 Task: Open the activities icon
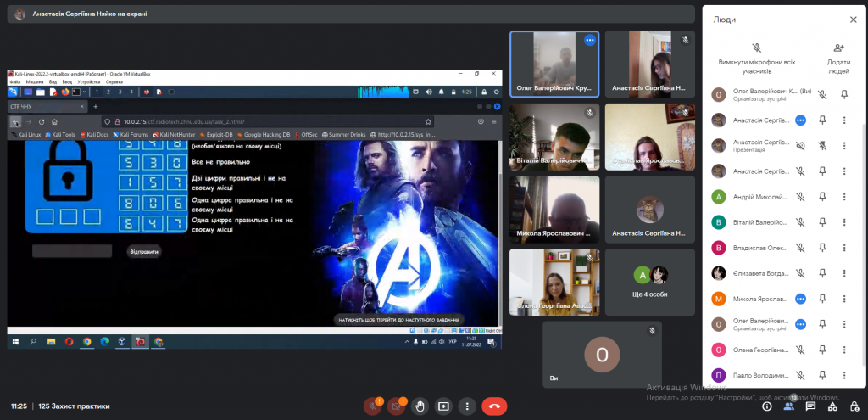(x=832, y=406)
